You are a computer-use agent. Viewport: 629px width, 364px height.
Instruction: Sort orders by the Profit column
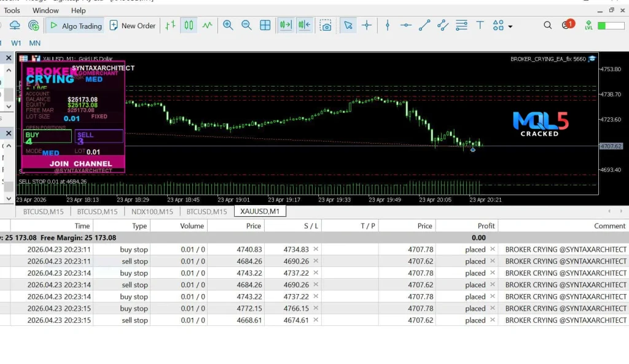pyautogui.click(x=467, y=226)
